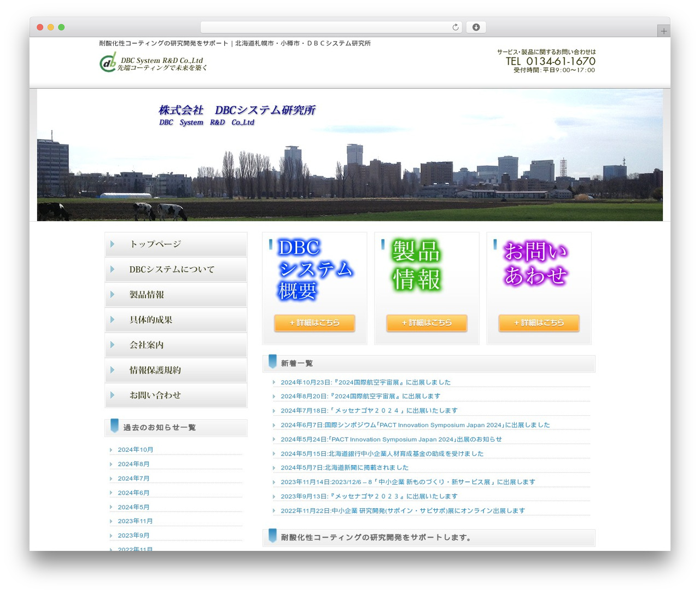Open the browser downloads icon
This screenshot has width=700, height=593.
[x=476, y=27]
